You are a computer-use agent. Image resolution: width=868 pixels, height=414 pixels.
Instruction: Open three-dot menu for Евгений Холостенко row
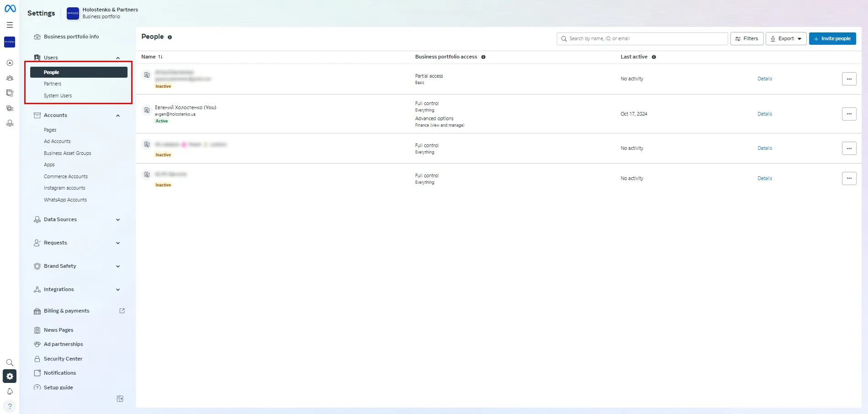click(x=849, y=114)
